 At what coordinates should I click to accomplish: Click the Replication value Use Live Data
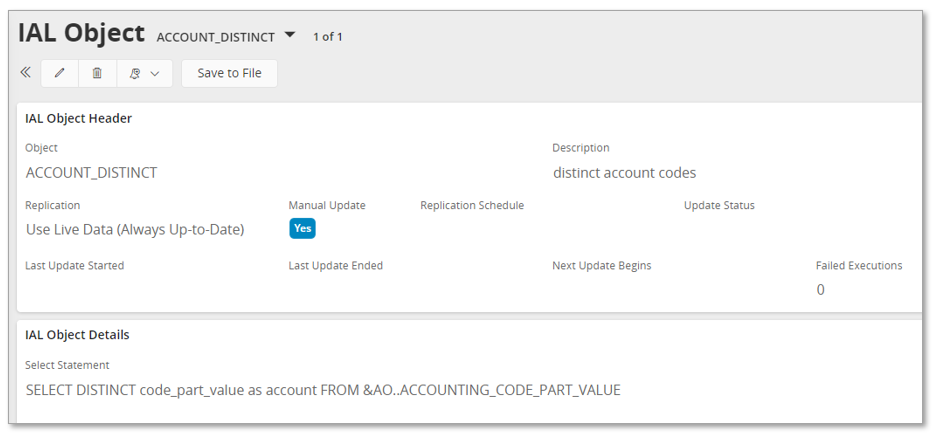[135, 229]
